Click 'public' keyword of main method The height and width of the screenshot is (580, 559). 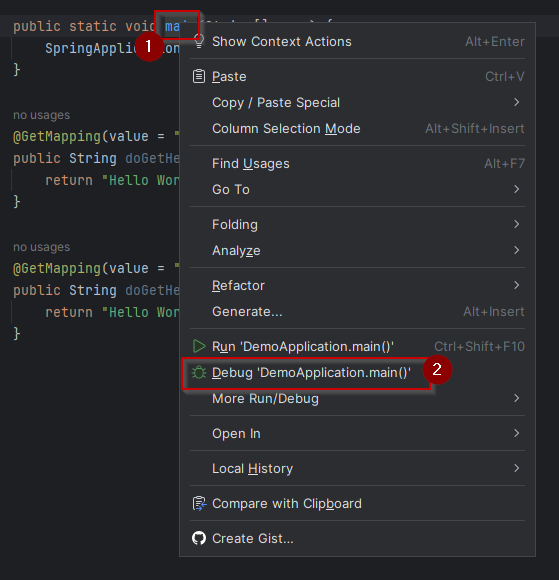click(x=37, y=27)
